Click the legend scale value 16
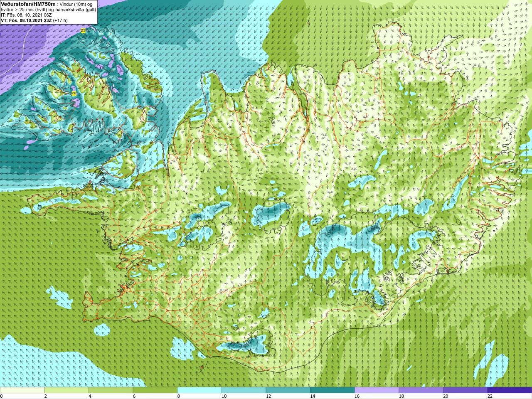Screen dimensions: 532x399 [357, 396]
